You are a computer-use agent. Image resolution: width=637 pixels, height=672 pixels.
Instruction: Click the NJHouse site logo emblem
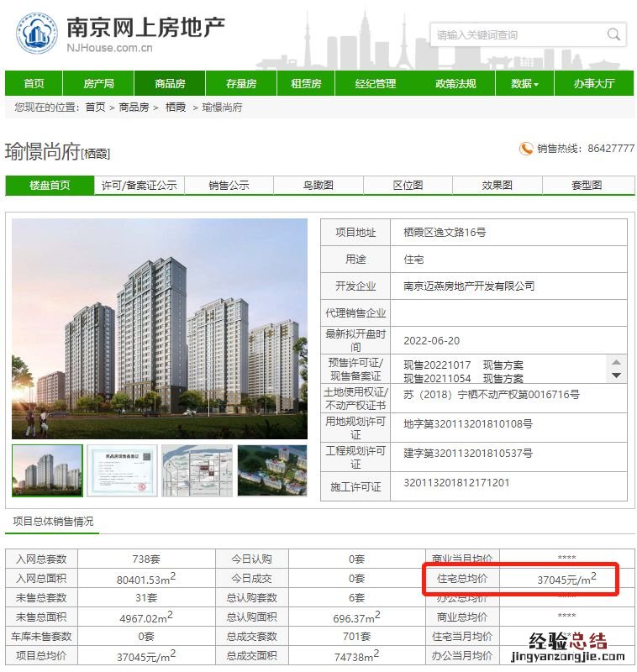pos(36,34)
